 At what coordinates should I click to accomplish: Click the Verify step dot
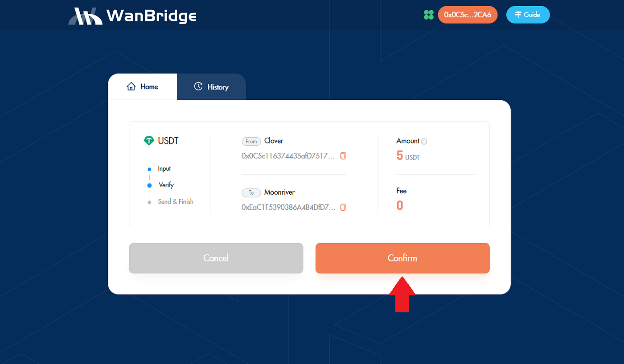point(149,185)
